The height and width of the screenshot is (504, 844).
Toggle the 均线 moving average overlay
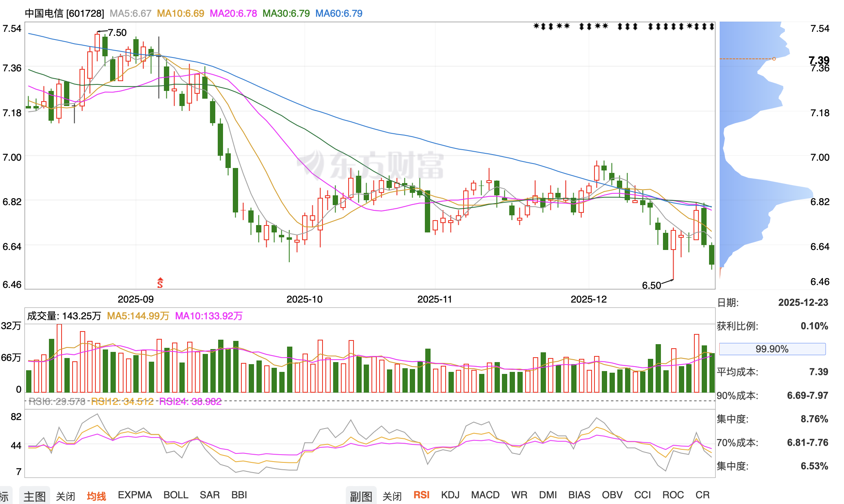(x=96, y=496)
